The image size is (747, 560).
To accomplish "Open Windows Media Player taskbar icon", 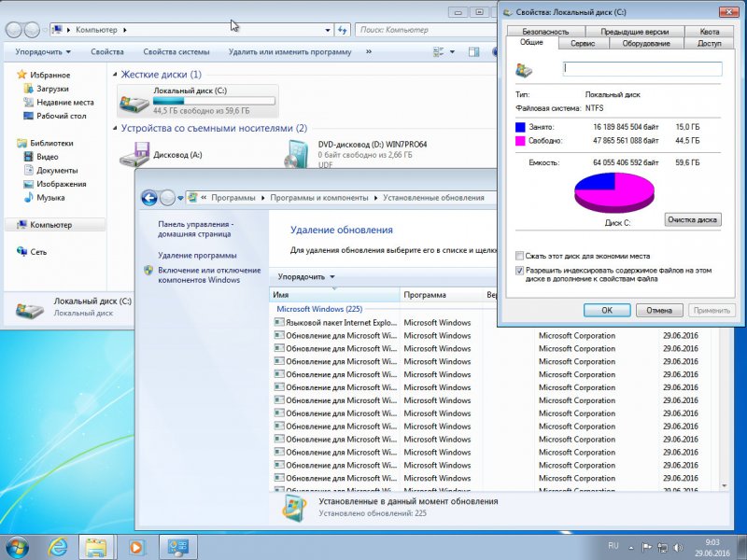I will [136, 548].
